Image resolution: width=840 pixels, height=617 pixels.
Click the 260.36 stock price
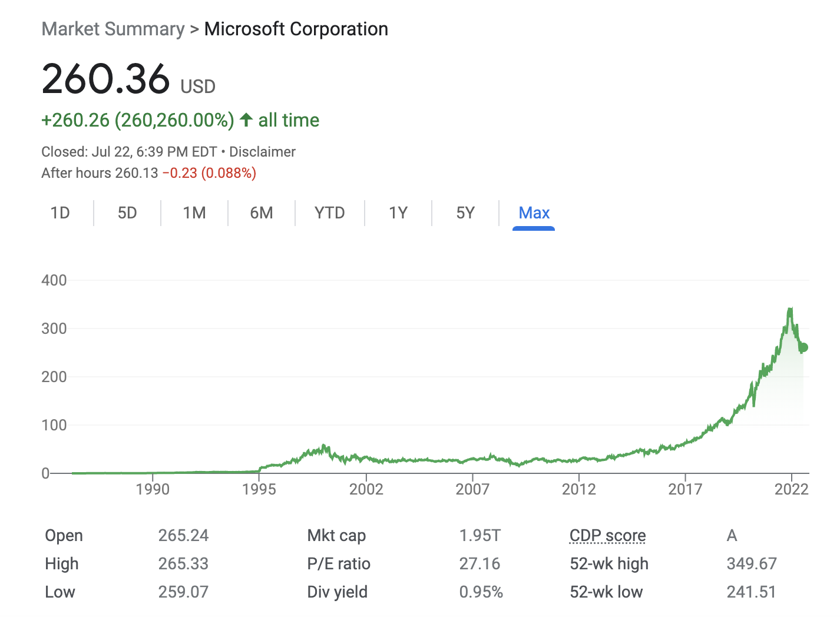click(106, 79)
